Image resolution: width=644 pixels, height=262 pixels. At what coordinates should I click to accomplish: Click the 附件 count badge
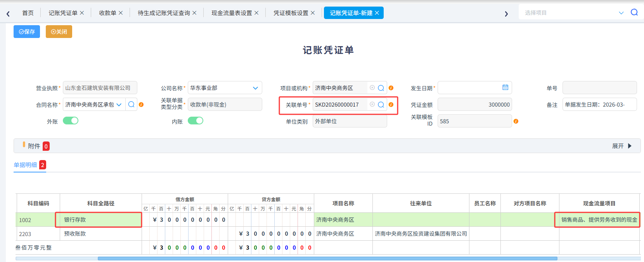pyautogui.click(x=46, y=146)
